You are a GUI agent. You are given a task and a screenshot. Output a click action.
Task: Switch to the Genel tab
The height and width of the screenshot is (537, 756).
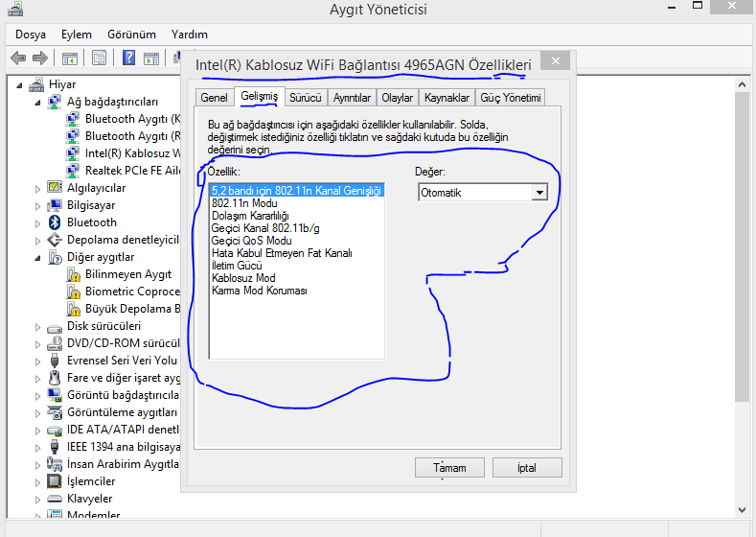pyautogui.click(x=214, y=98)
